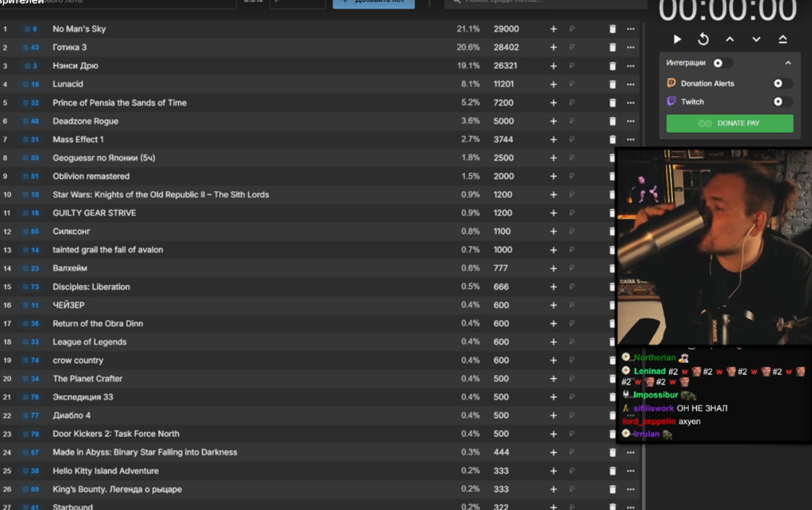
Task: Open three-dot menu for Lunacid
Action: pos(630,84)
